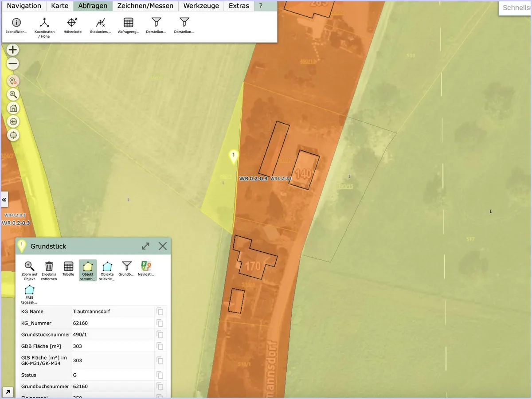Open the Stationierung tool

pyautogui.click(x=100, y=26)
